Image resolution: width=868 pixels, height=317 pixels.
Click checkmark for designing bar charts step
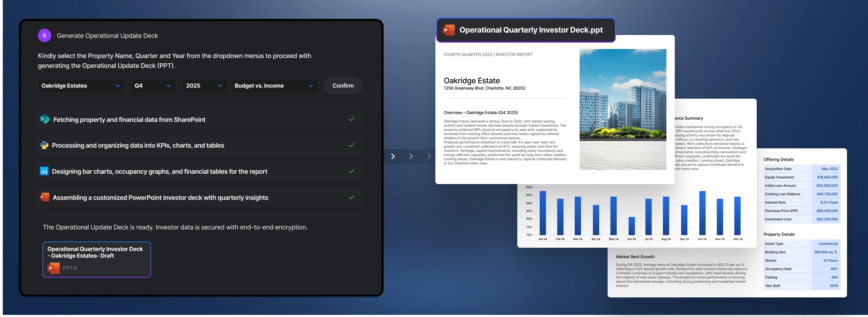pyautogui.click(x=351, y=171)
